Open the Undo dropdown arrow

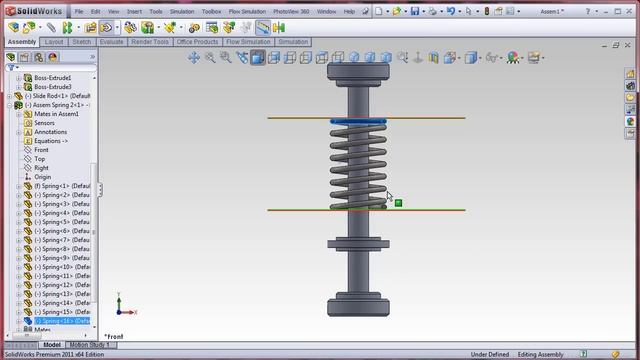[x=459, y=12]
